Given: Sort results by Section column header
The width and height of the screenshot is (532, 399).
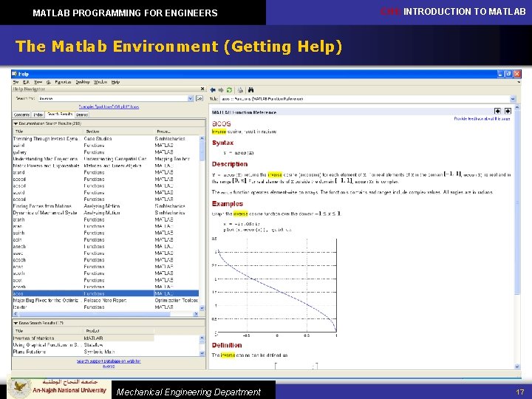Looking at the screenshot, I should coord(118,132).
